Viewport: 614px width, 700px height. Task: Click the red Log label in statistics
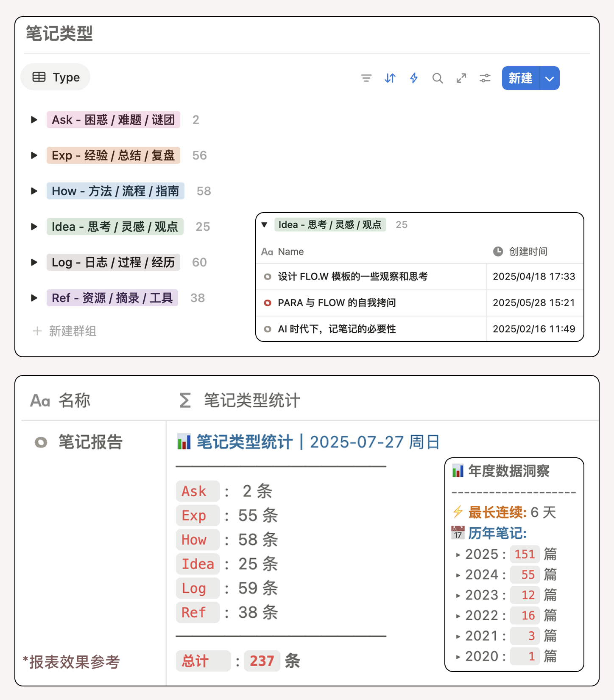(x=198, y=588)
